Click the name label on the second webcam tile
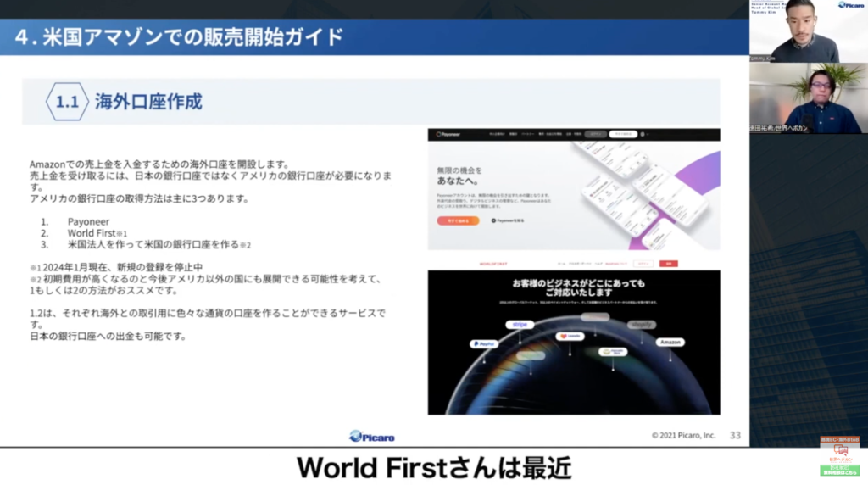868x485 pixels. tap(778, 128)
